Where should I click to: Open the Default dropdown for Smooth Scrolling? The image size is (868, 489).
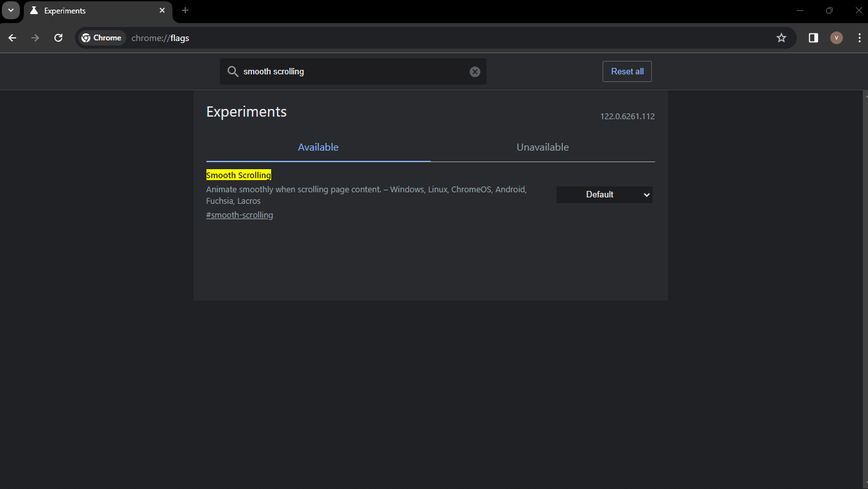click(604, 194)
